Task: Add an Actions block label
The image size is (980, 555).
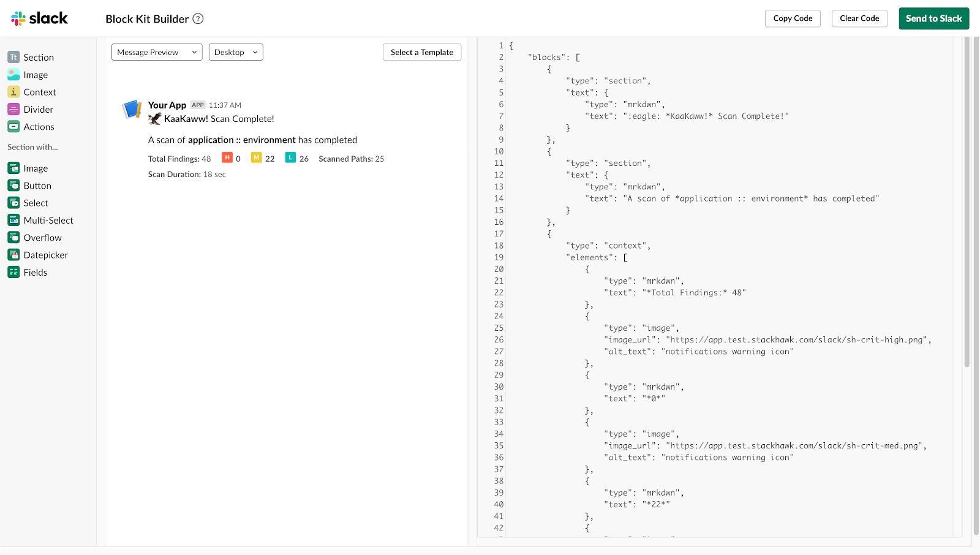Action: [39, 127]
